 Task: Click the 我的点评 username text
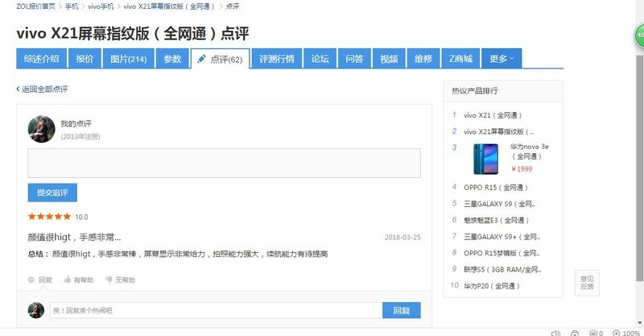[x=76, y=123]
